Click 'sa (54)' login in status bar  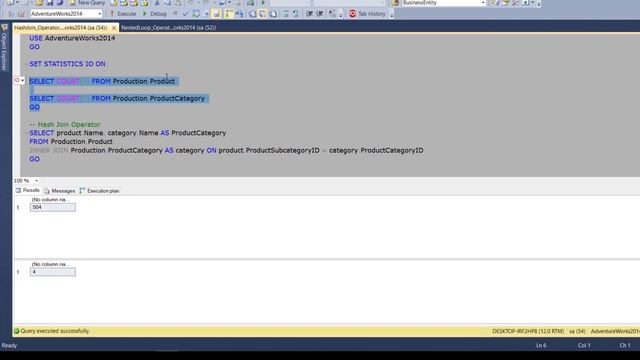point(578,331)
